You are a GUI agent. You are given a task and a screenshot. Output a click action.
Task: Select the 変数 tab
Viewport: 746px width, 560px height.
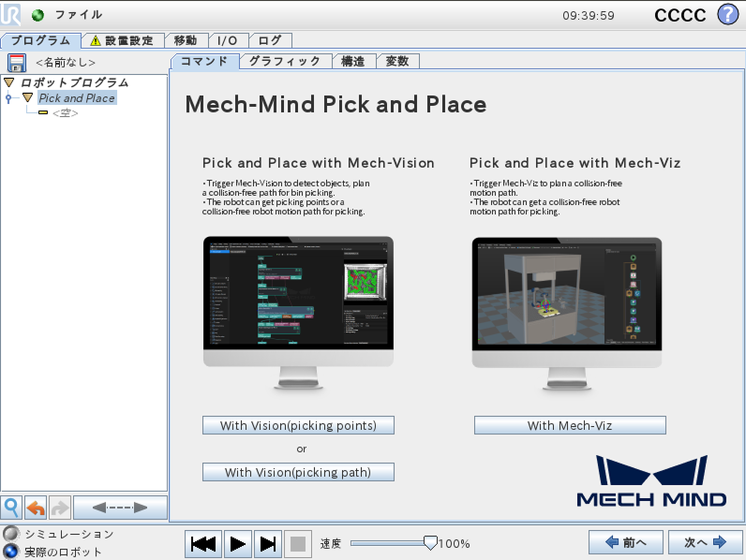pyautogui.click(x=397, y=61)
